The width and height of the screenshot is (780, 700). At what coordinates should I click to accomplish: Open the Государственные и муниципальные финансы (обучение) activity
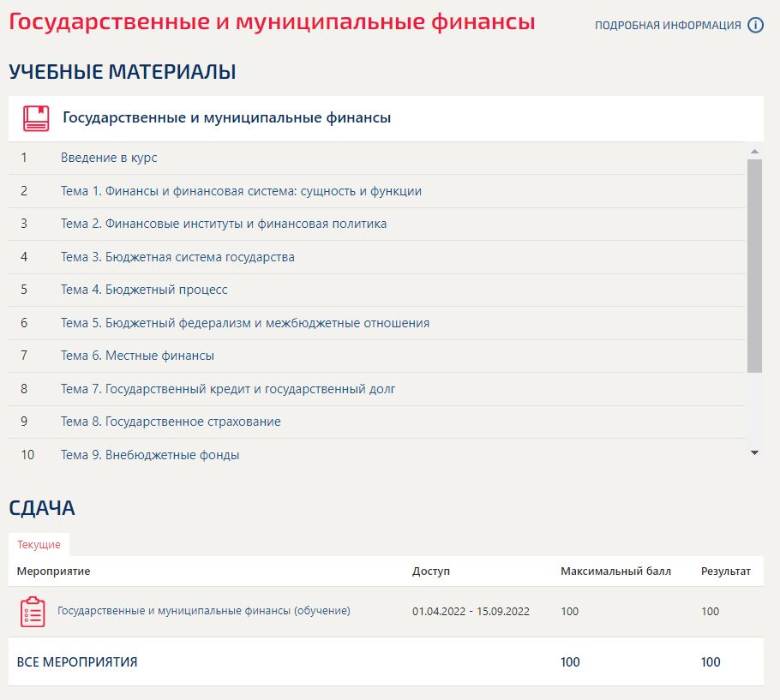click(204, 611)
